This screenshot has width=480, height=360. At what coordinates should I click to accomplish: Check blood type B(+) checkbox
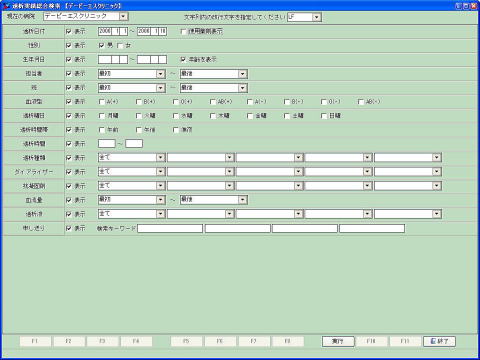139,102
